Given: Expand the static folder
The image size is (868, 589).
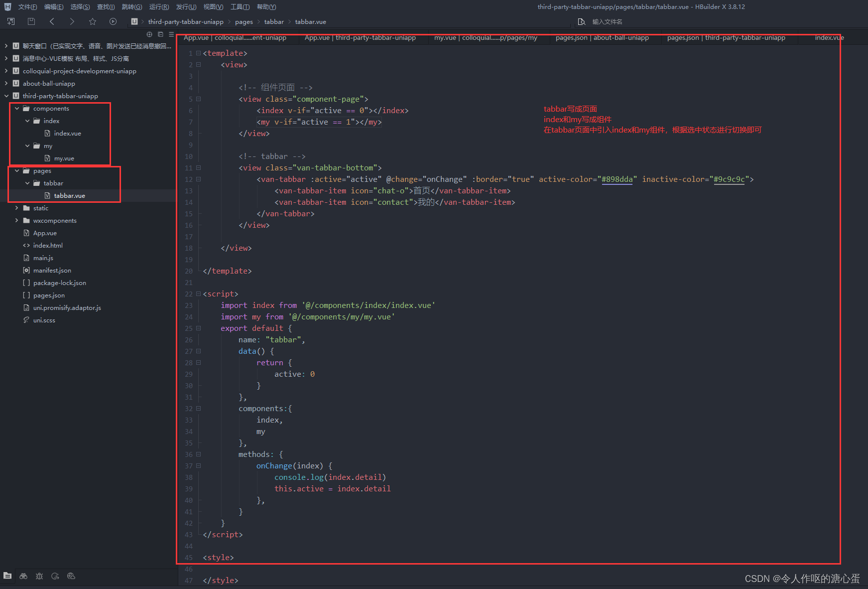Looking at the screenshot, I should (x=17, y=208).
